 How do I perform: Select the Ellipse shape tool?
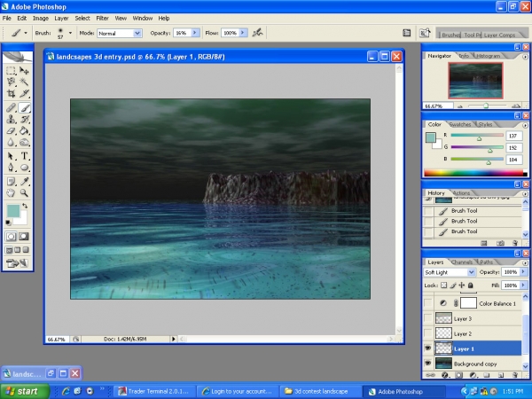point(24,168)
